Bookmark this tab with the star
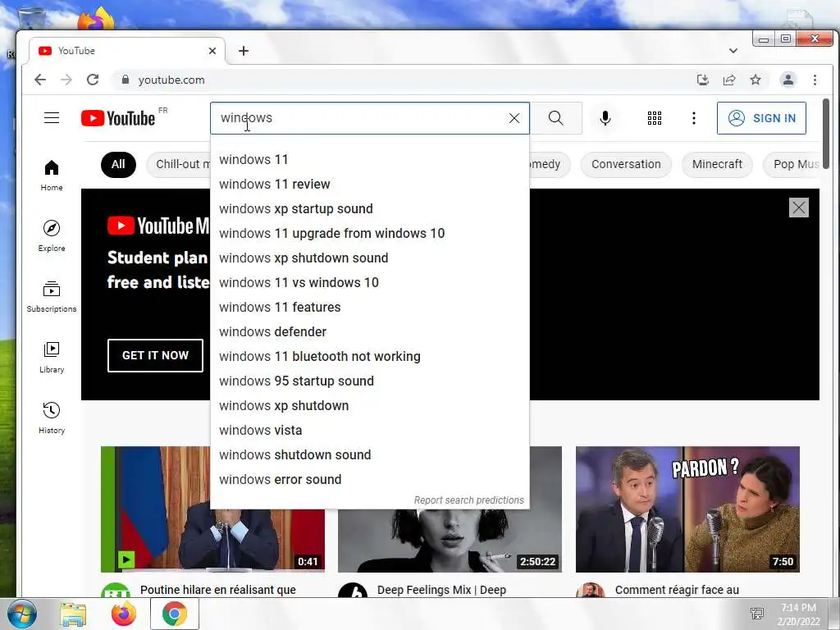 click(x=756, y=80)
